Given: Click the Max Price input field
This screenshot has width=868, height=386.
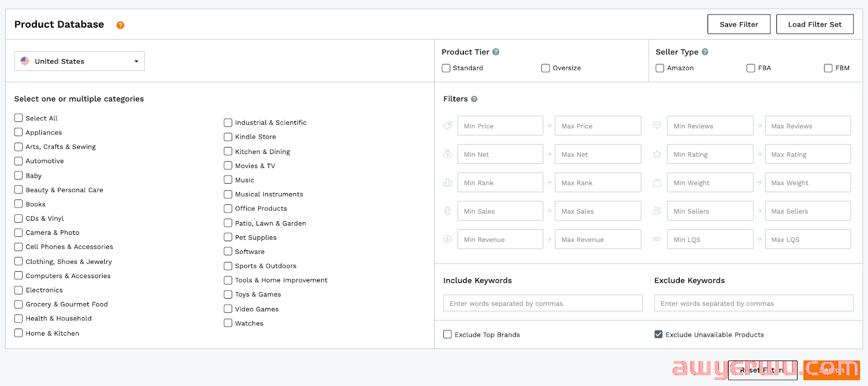Looking at the screenshot, I should click(598, 126).
